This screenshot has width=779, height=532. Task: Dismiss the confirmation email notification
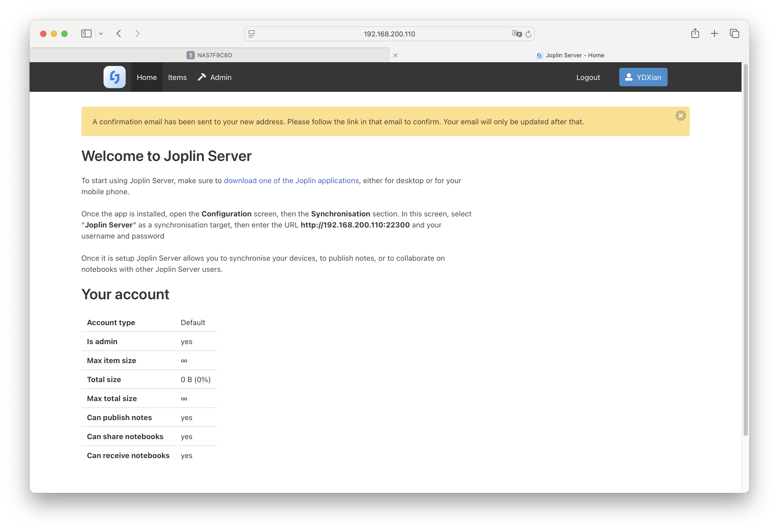(x=680, y=116)
